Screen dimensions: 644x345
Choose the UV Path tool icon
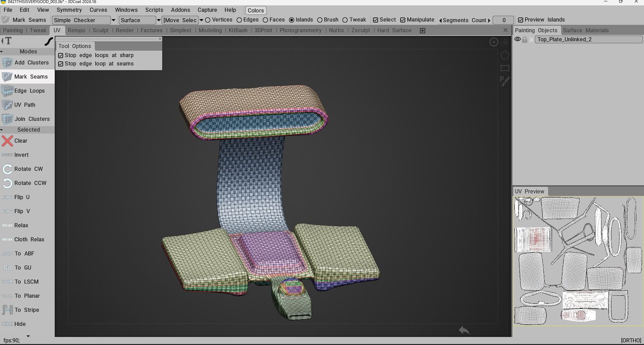click(x=7, y=105)
